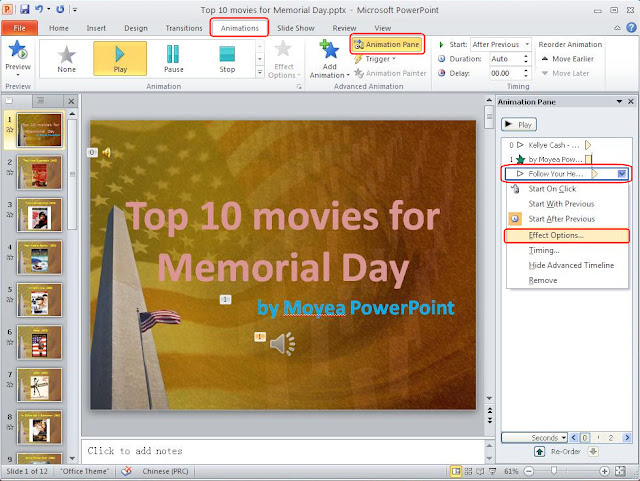The image size is (640, 481).
Task: Click the Redo icon in quick access toolbar
Action: click(x=60, y=9)
